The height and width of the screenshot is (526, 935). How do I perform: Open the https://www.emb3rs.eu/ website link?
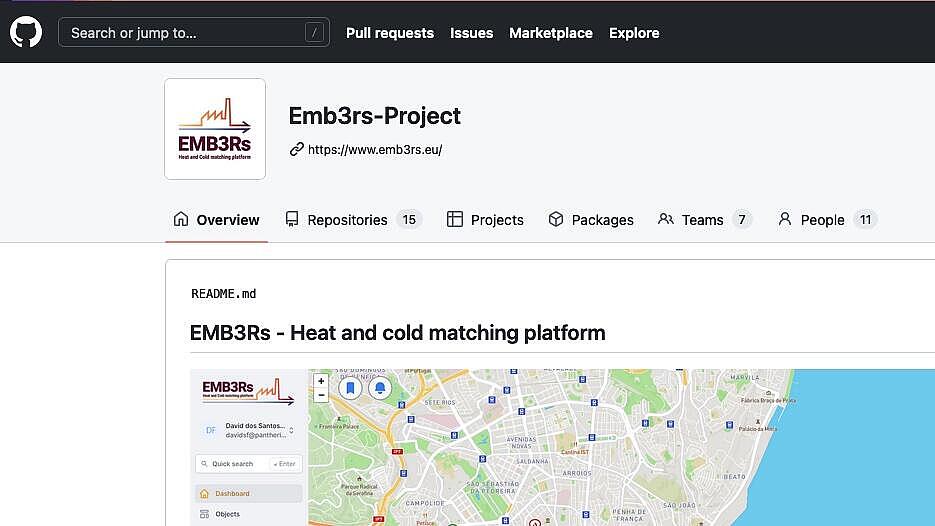[375, 150]
